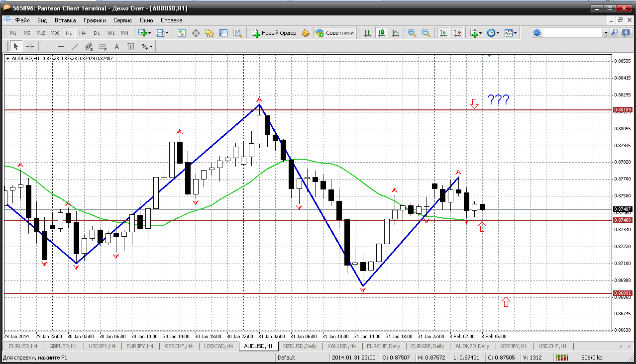Open the Data Window crosshair icon
The height and width of the screenshot is (364, 636).
click(x=196, y=33)
